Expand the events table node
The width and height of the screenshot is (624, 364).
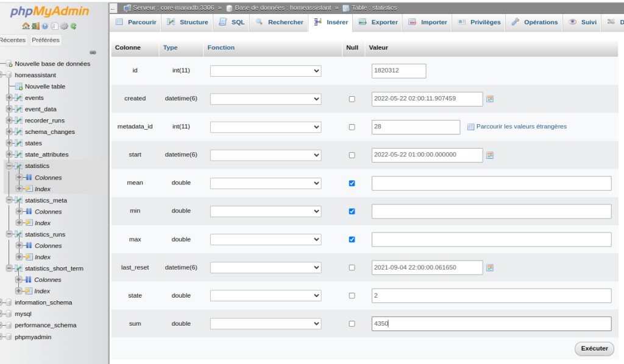pyautogui.click(x=9, y=97)
